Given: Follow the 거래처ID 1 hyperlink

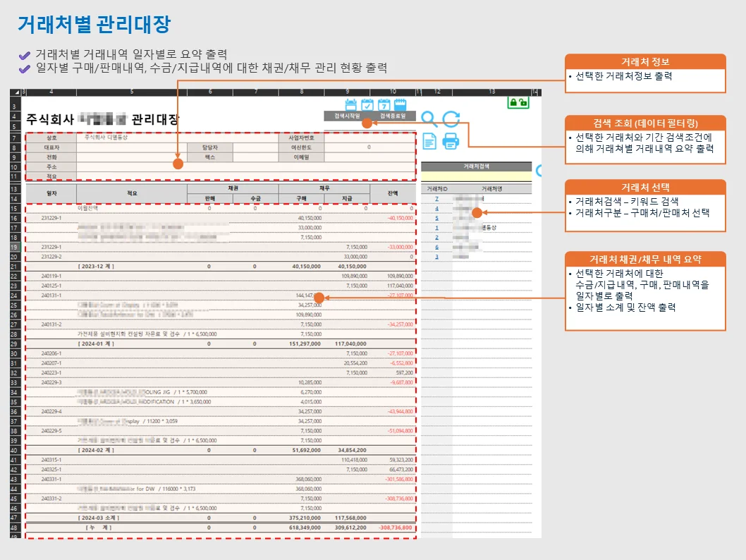Looking at the screenshot, I should (436, 228).
